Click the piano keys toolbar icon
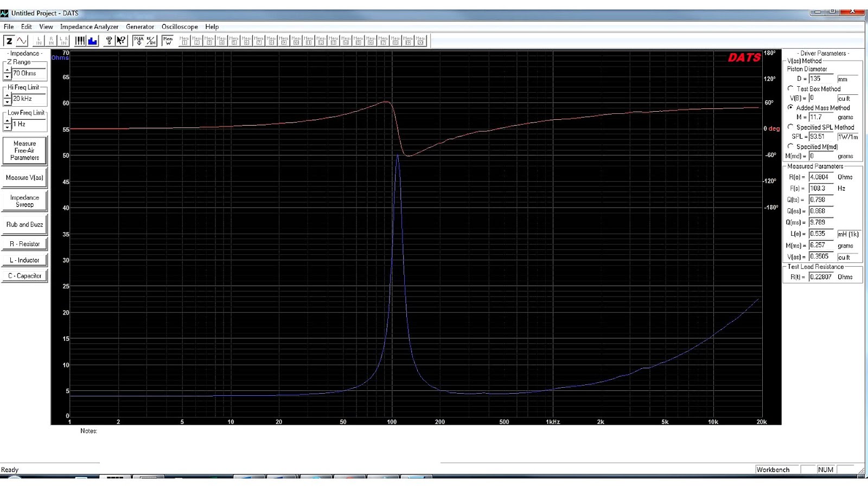 pyautogui.click(x=80, y=41)
